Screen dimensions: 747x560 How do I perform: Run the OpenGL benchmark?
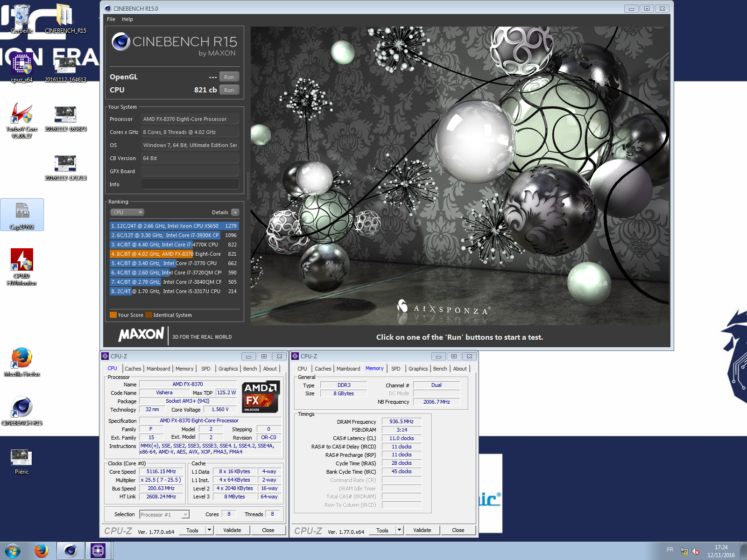(229, 77)
